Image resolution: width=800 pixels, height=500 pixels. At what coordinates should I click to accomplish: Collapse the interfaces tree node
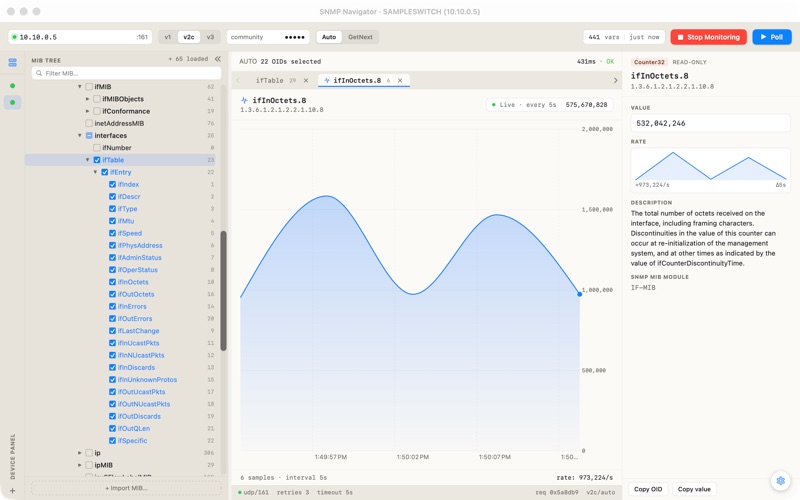[80, 136]
